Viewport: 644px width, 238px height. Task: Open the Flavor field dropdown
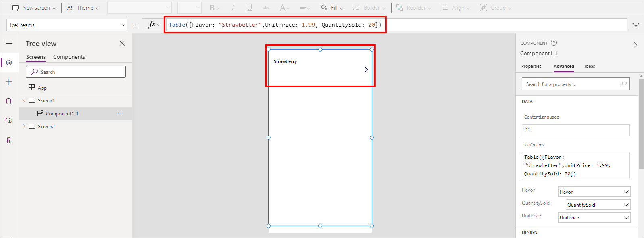(594, 192)
